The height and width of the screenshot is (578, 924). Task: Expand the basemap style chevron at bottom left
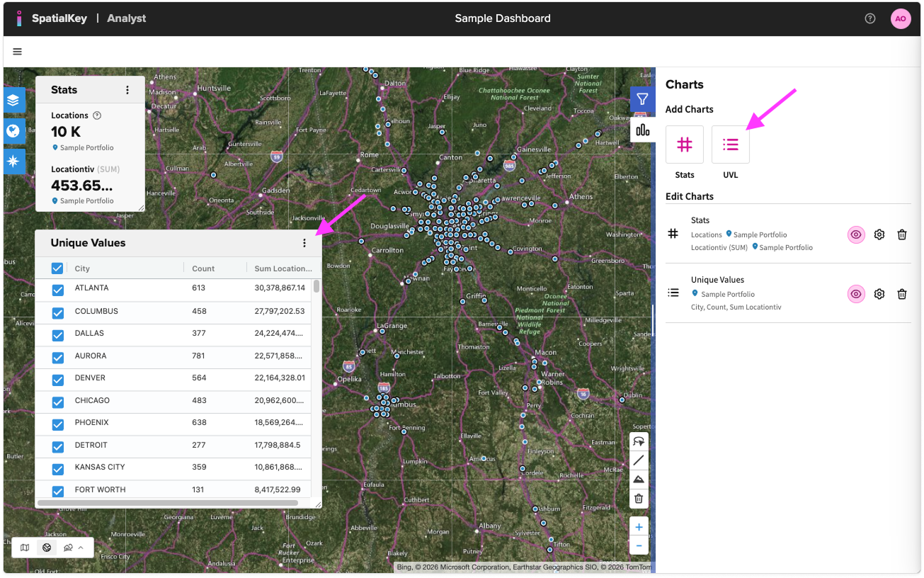pos(80,548)
